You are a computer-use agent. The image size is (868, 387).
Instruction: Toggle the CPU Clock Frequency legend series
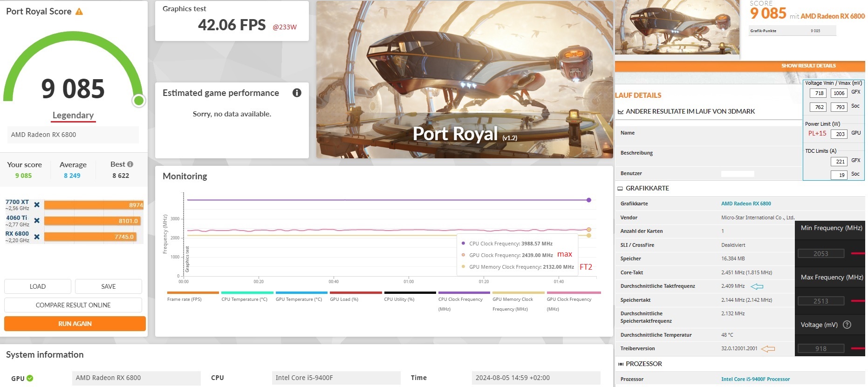click(x=464, y=301)
